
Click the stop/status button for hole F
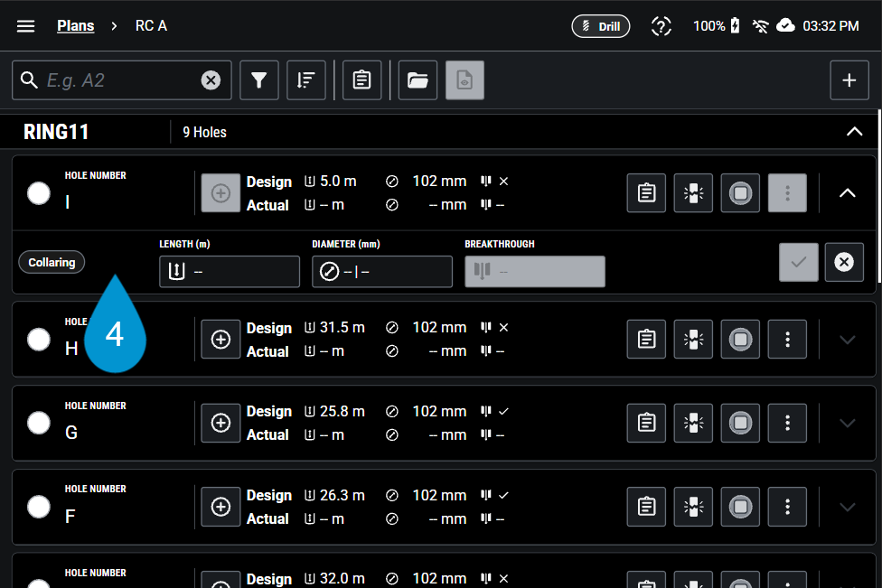(740, 507)
